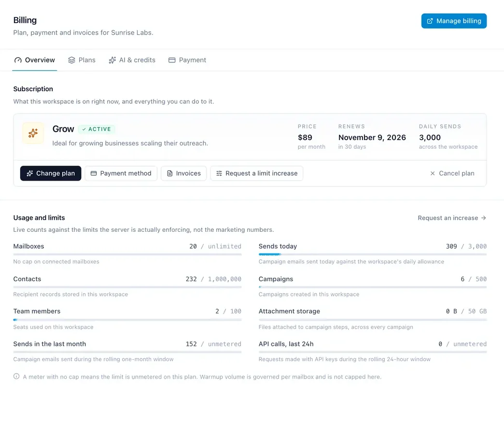
Task: Click the Attachment storage label
Action: [x=289, y=311]
